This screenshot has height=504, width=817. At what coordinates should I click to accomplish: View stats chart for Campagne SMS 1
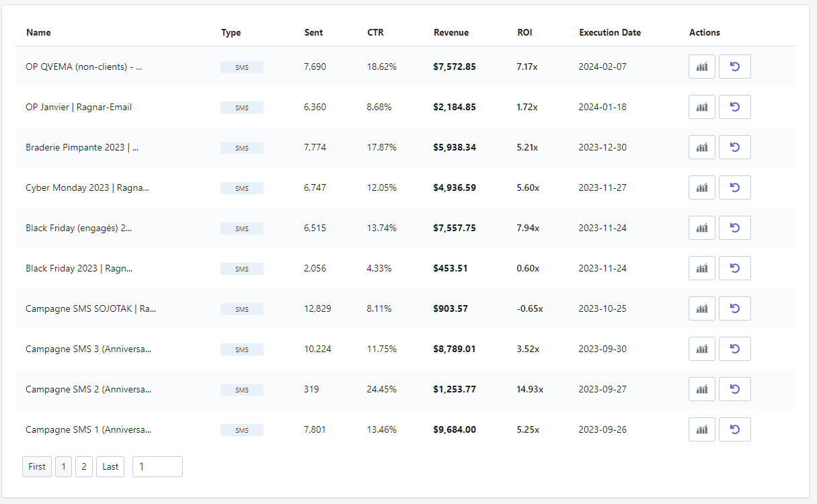coord(702,429)
